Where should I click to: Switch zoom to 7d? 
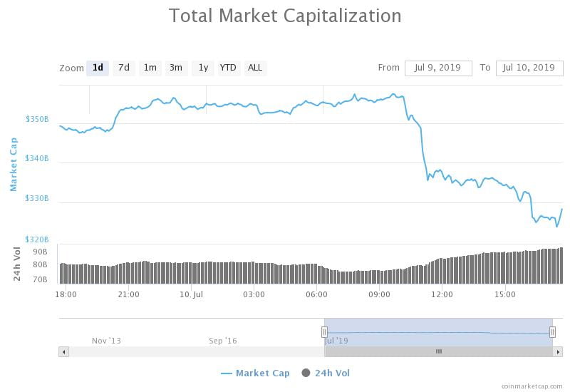coord(124,68)
